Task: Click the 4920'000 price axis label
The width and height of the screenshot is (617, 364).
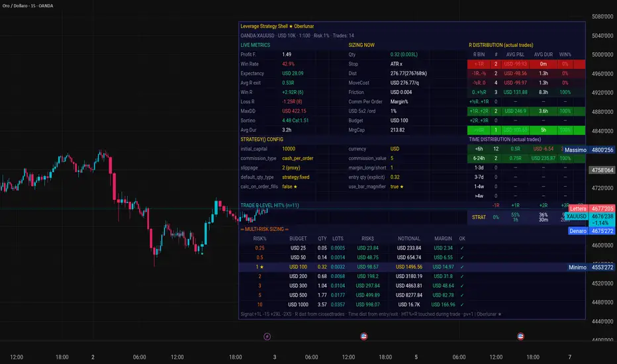Action: tap(602, 93)
